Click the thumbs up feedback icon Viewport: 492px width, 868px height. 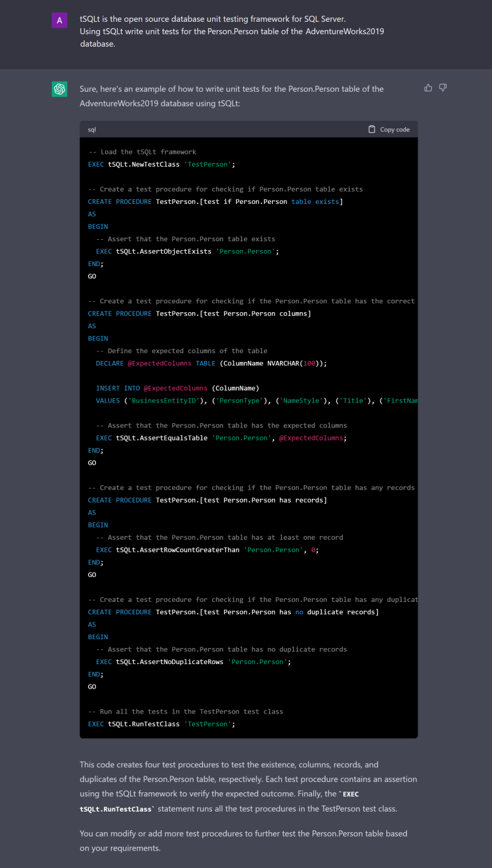[x=428, y=88]
